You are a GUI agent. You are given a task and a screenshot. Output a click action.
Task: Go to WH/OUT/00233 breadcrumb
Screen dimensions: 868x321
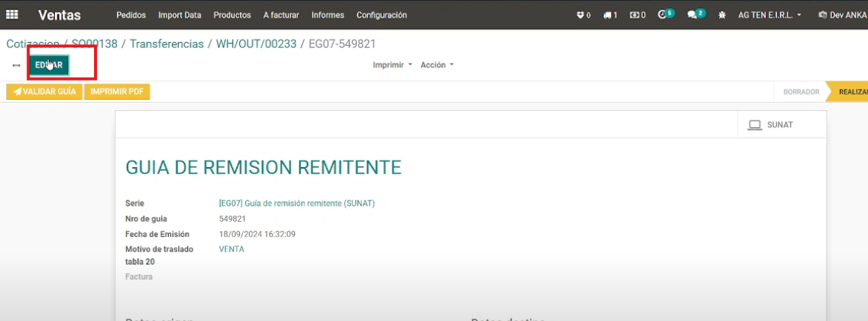(x=256, y=44)
